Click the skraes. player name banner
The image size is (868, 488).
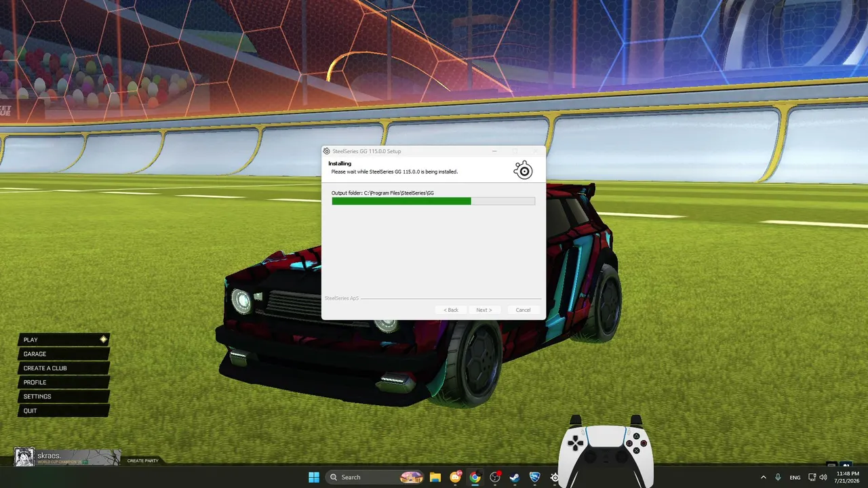click(77, 457)
